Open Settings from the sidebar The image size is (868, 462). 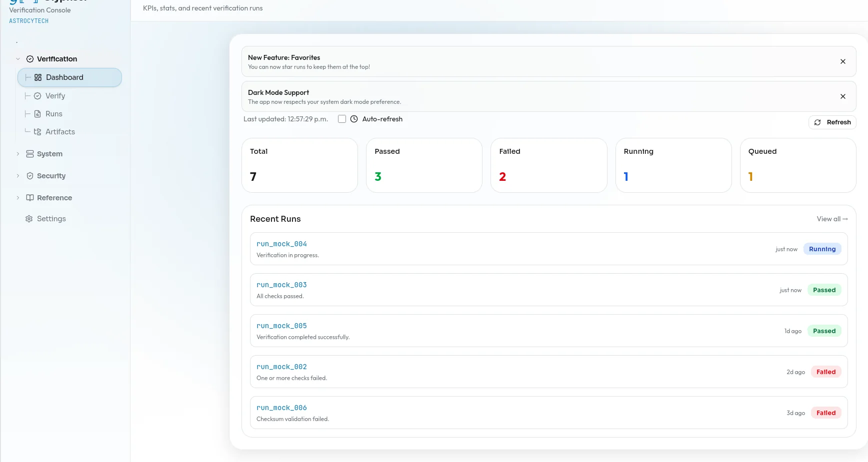pyautogui.click(x=51, y=219)
